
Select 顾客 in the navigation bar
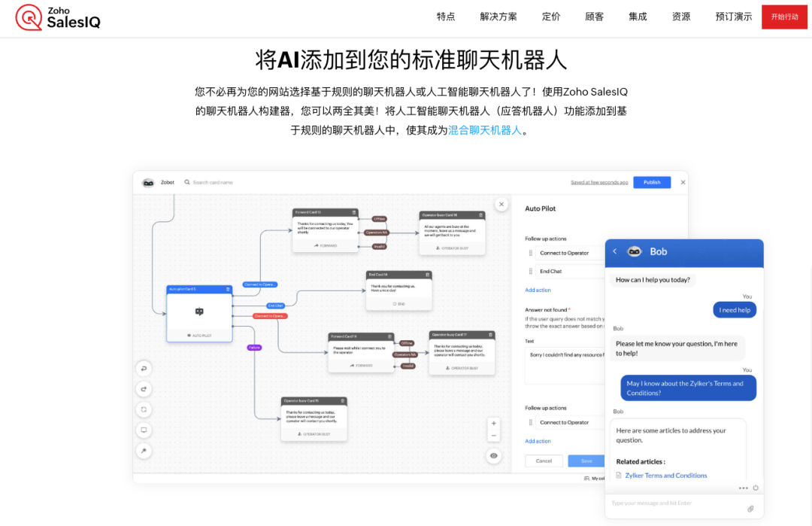pos(595,17)
